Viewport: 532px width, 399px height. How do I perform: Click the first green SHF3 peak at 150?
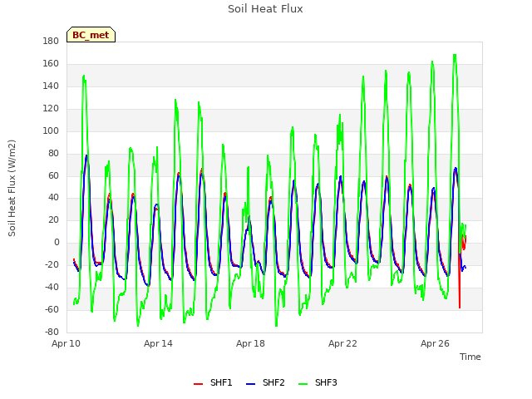click(x=84, y=76)
